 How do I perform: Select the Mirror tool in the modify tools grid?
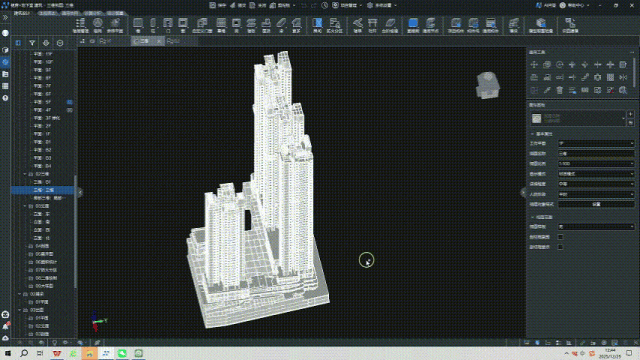click(623, 77)
